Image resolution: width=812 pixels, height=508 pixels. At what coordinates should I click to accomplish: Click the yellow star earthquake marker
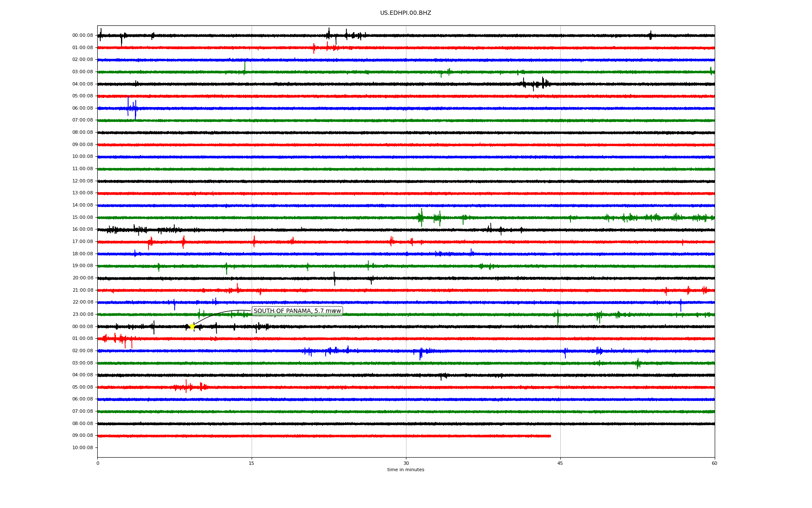coord(192,326)
